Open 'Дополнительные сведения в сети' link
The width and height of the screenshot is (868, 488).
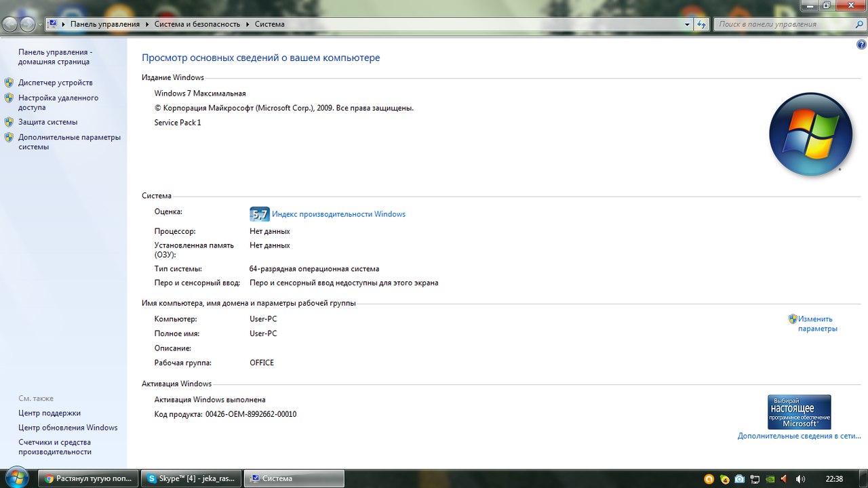[800, 436]
